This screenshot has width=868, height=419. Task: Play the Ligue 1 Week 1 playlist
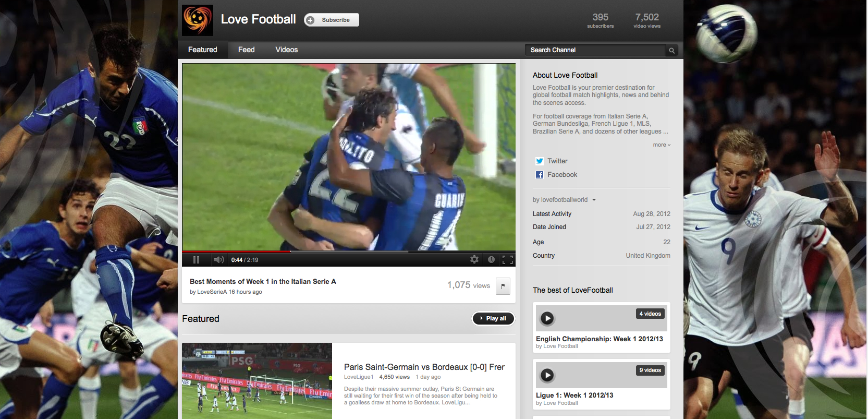[547, 375]
